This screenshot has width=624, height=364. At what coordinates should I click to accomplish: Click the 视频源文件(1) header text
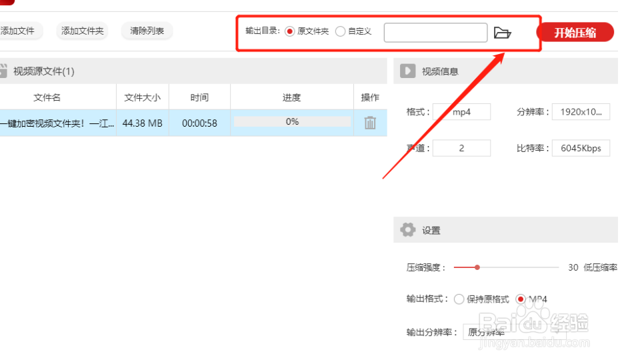[44, 71]
